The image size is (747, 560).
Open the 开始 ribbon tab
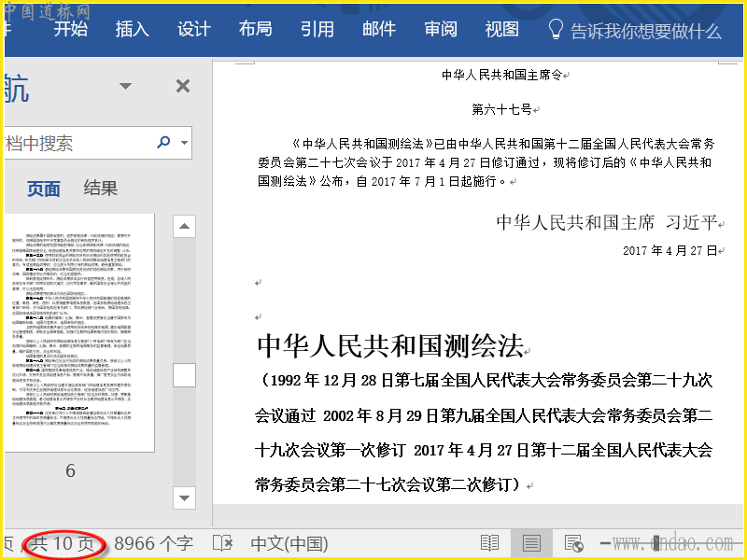(x=71, y=30)
